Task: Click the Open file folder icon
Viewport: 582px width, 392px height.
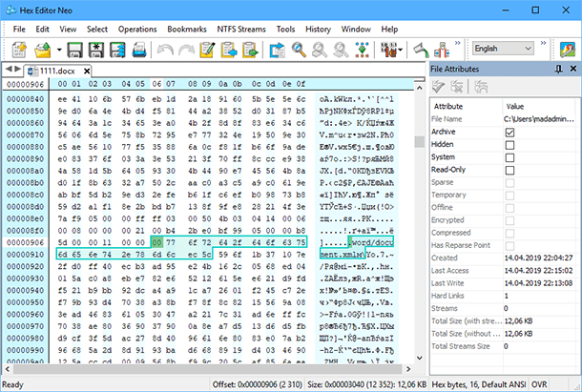Action: 43,50
